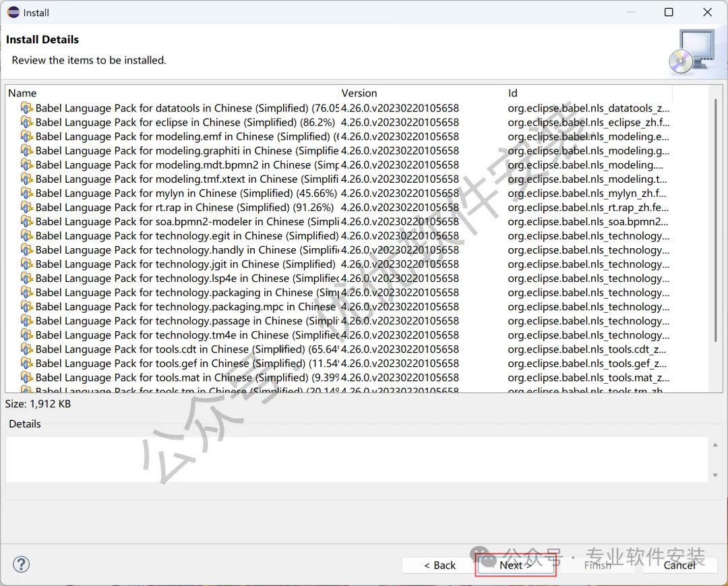728x586 pixels.
Task: Click the tools.cdt pack icon
Action: [x=27, y=349]
